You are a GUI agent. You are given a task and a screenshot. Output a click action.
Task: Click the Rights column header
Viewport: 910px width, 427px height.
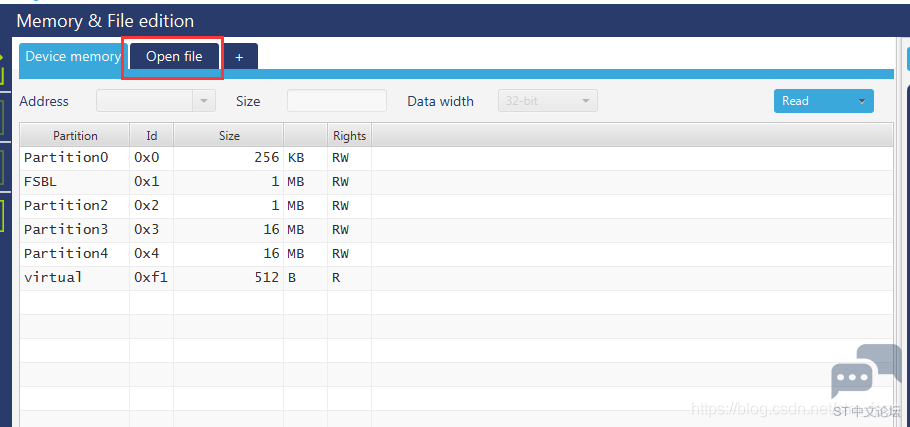[x=349, y=135]
